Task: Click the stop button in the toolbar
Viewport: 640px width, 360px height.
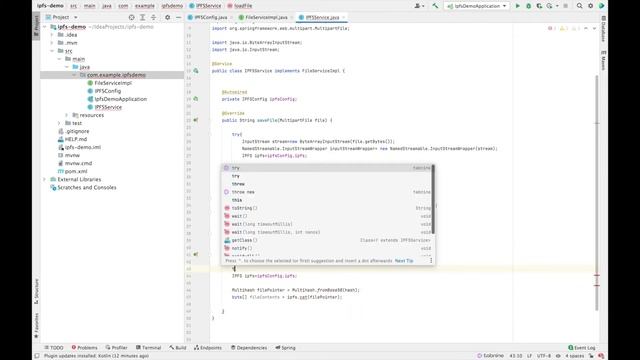Action: (565, 6)
